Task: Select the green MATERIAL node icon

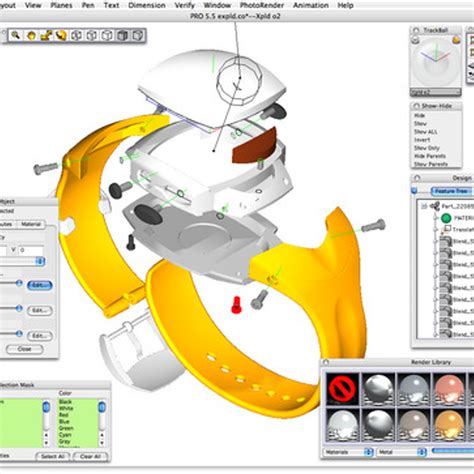Action: coord(446,218)
